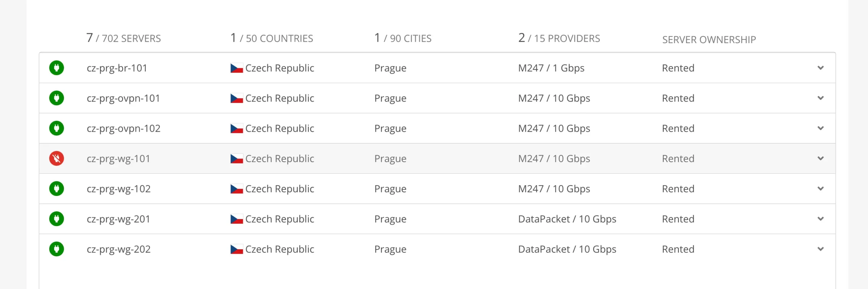868x289 pixels.
Task: Click the SERVER OWNERSHIP header
Action: (709, 39)
